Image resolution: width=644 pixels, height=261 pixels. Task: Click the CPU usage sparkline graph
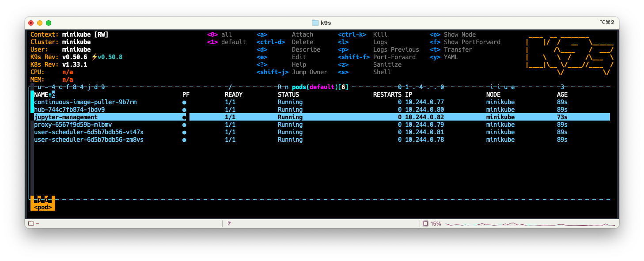(x=530, y=224)
